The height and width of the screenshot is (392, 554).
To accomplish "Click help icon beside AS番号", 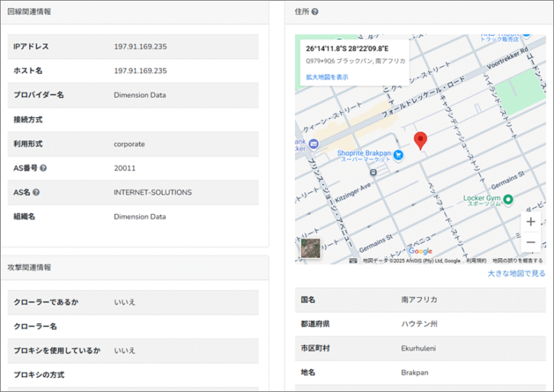I will (x=44, y=168).
